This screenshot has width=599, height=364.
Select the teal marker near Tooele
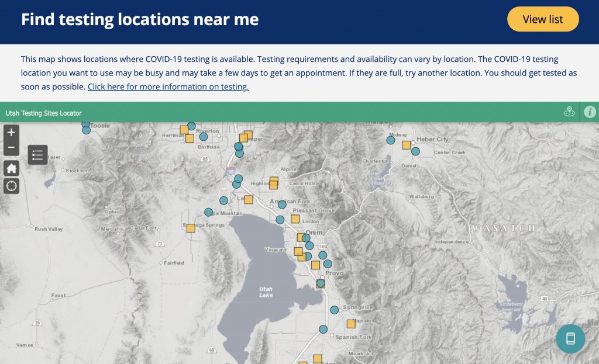[87, 130]
